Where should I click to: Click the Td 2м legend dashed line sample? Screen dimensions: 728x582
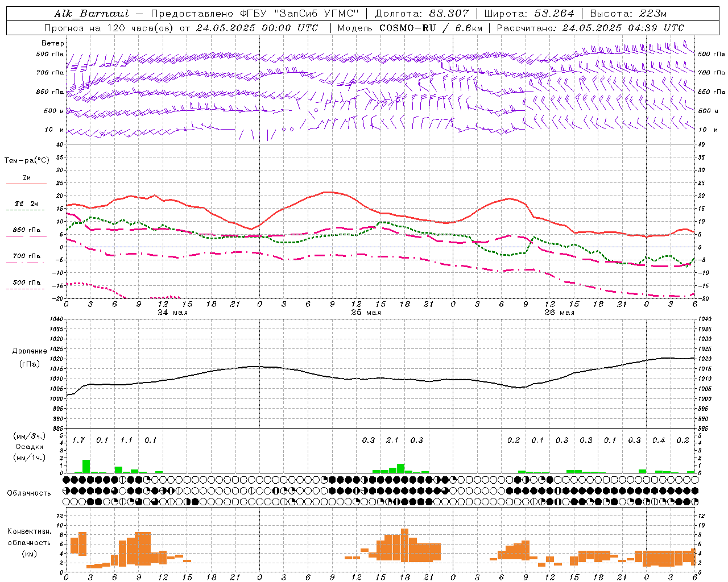(26, 210)
